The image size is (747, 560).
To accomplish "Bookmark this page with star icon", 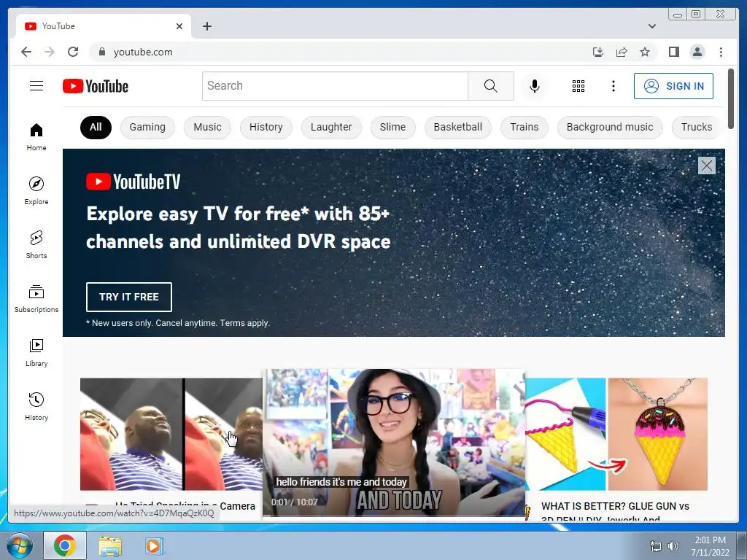I will tap(645, 52).
